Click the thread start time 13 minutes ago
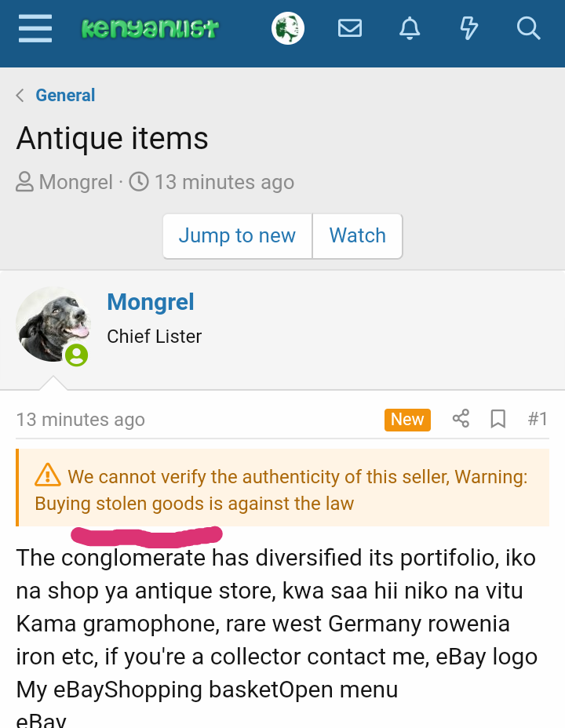 [x=224, y=183]
